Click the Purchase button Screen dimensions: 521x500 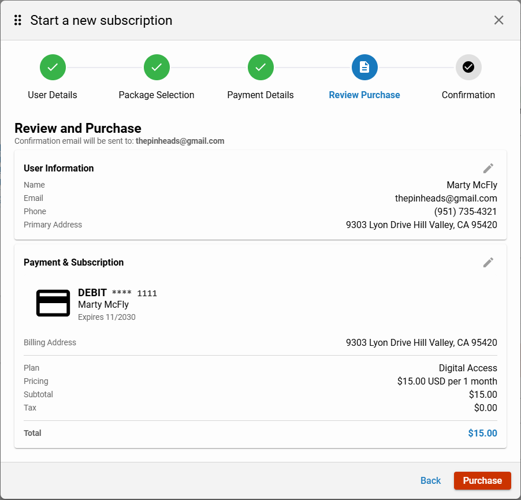[x=482, y=480]
